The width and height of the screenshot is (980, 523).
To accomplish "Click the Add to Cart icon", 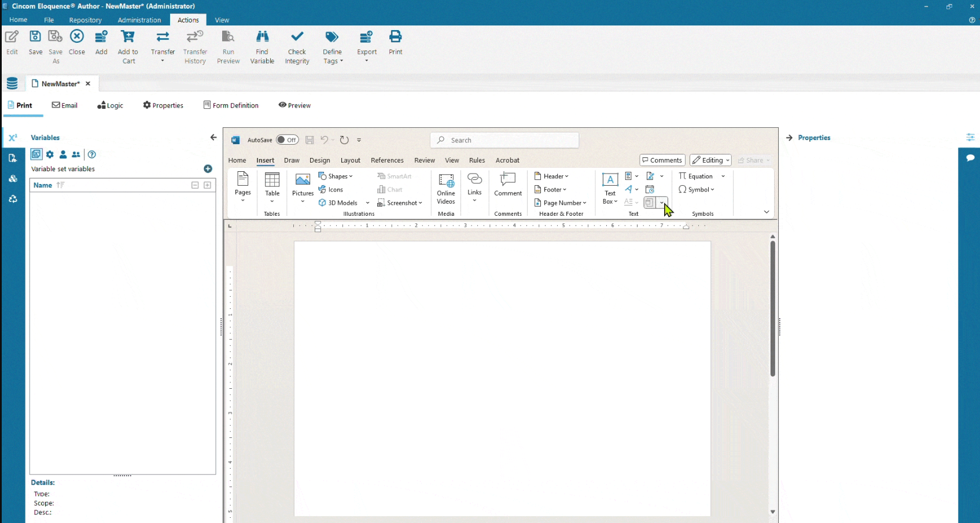I will [x=128, y=38].
